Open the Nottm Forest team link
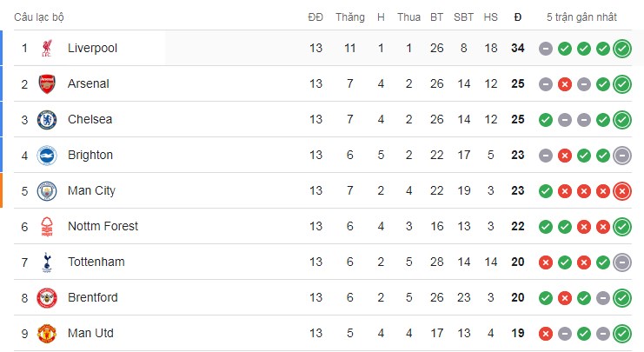 (x=103, y=227)
